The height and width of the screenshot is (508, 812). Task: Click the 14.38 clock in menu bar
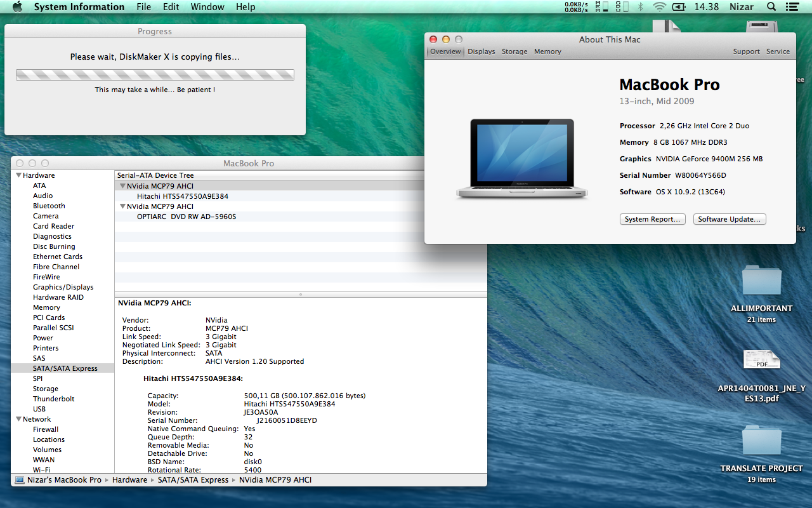707,7
